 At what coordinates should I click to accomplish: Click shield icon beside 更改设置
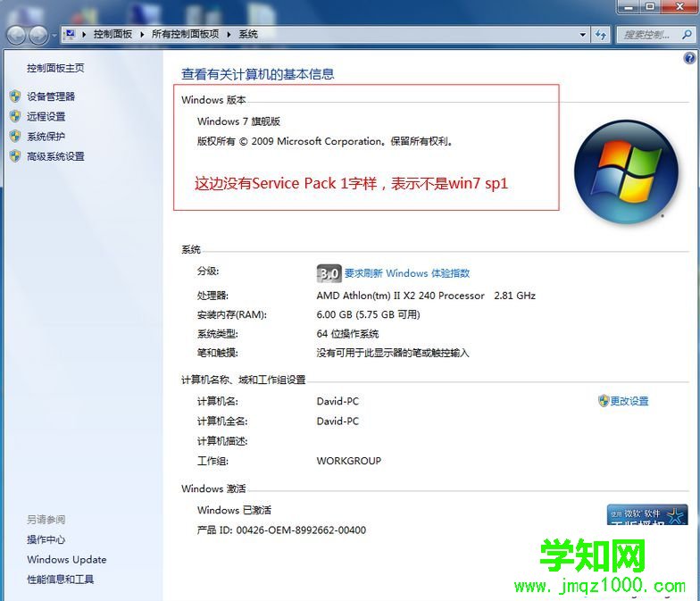pyautogui.click(x=604, y=401)
